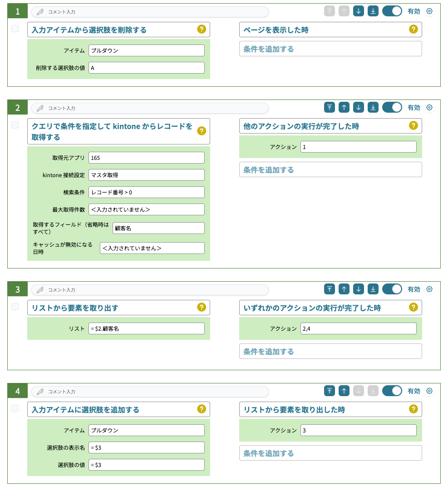The image size is (448, 487).
Task: Move row 1 down one position
Action: [358, 11]
